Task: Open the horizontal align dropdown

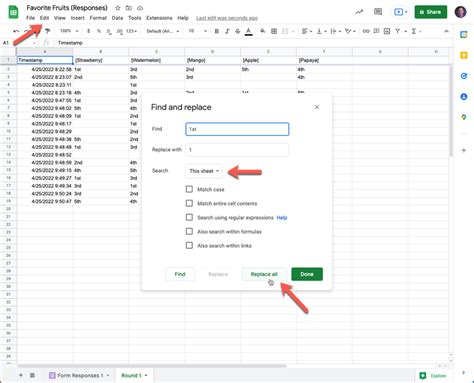Action: (x=307, y=31)
